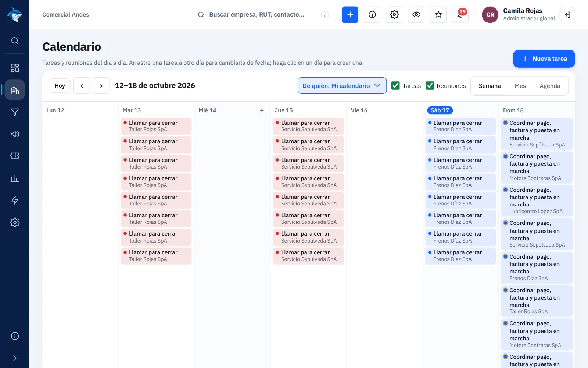Open the funnel pipeline icon in sidebar
The height and width of the screenshot is (368, 588).
click(x=15, y=112)
